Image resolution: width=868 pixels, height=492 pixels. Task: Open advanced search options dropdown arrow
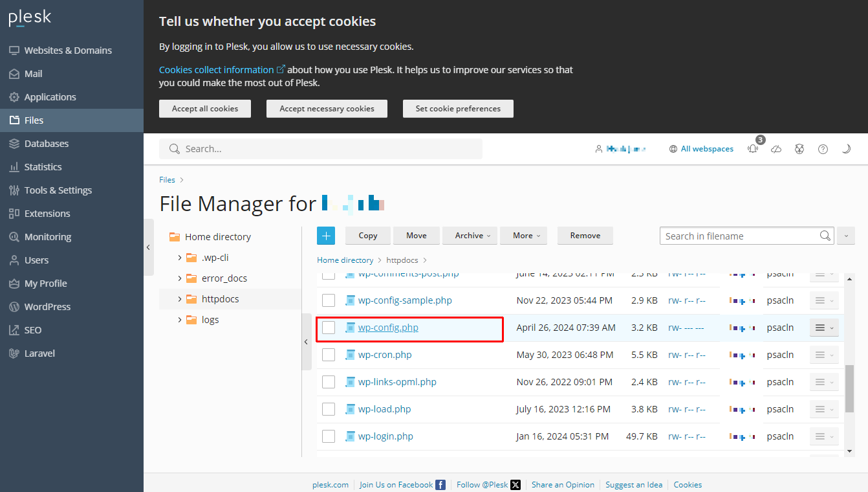click(846, 236)
